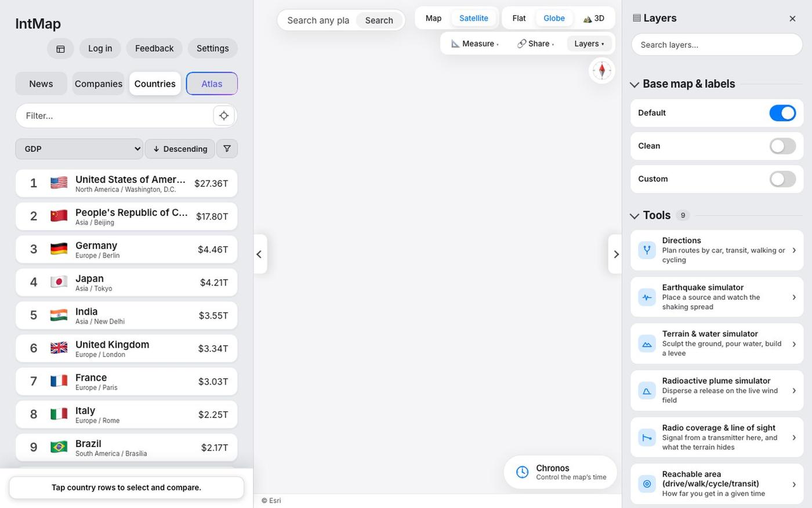Open the GDP sort metric dropdown
This screenshot has width=812, height=508.
79,149
